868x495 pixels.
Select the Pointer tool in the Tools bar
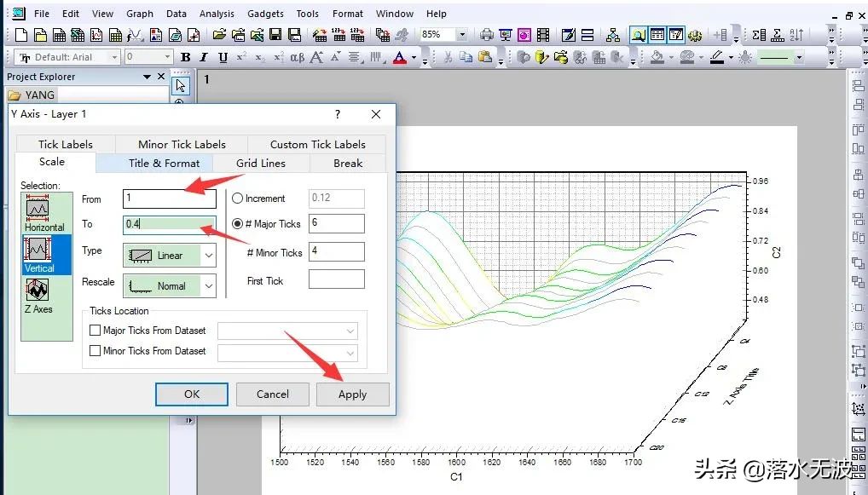(181, 86)
